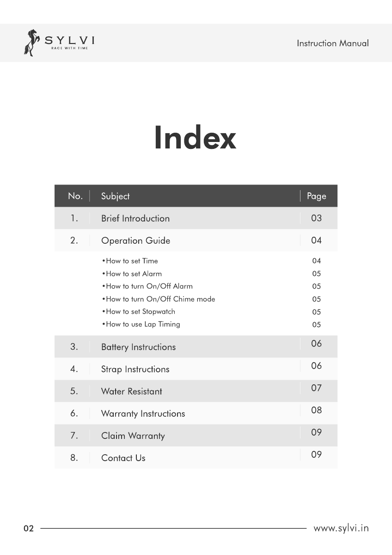This screenshot has width=392, height=555.
Task: Open How to turn On/Off Chime mode
Action: (x=158, y=299)
